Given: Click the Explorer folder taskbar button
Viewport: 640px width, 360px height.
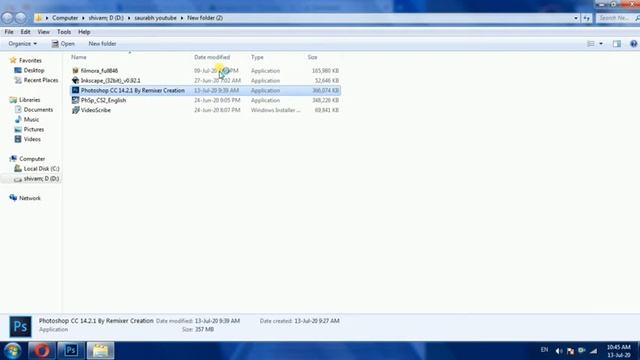Looking at the screenshot, I should point(100,351).
